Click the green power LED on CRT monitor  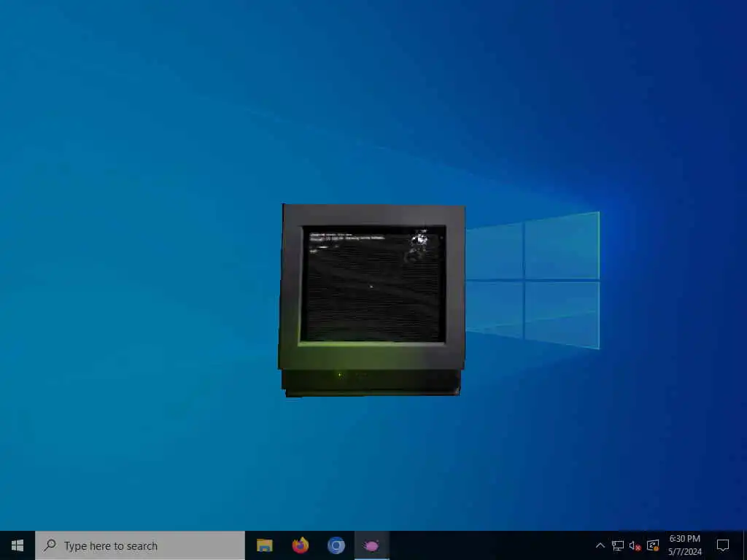339,375
